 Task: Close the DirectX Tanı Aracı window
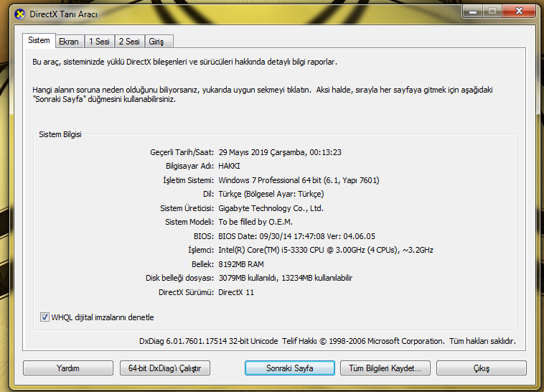pos(519,11)
